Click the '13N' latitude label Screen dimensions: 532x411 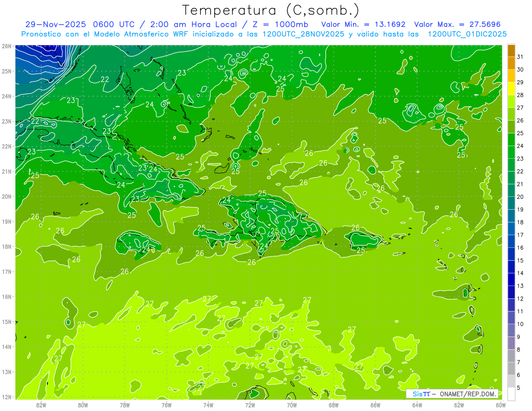(x=6, y=372)
